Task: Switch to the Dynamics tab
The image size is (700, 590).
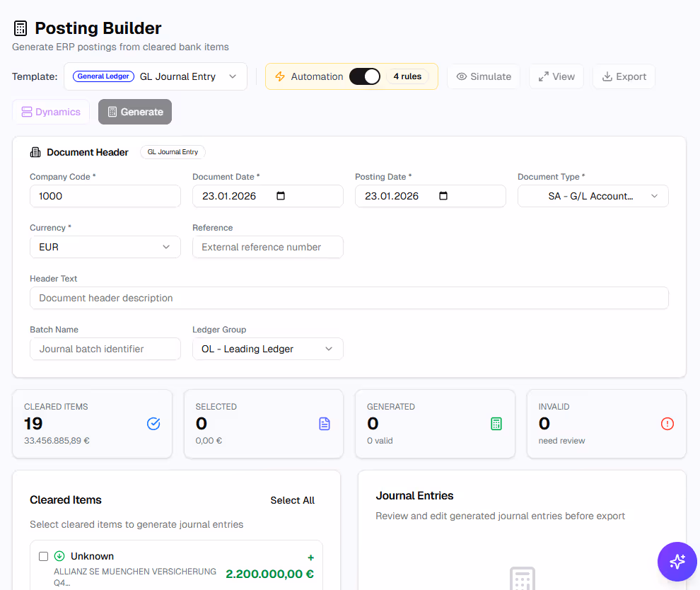Action: point(51,111)
